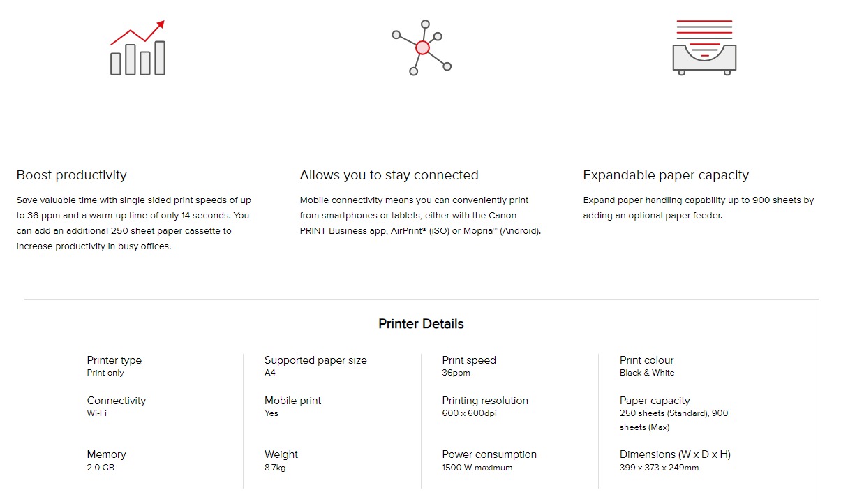Click the Mobile print label
Viewport: 841px width, 504px height.
pyautogui.click(x=293, y=401)
